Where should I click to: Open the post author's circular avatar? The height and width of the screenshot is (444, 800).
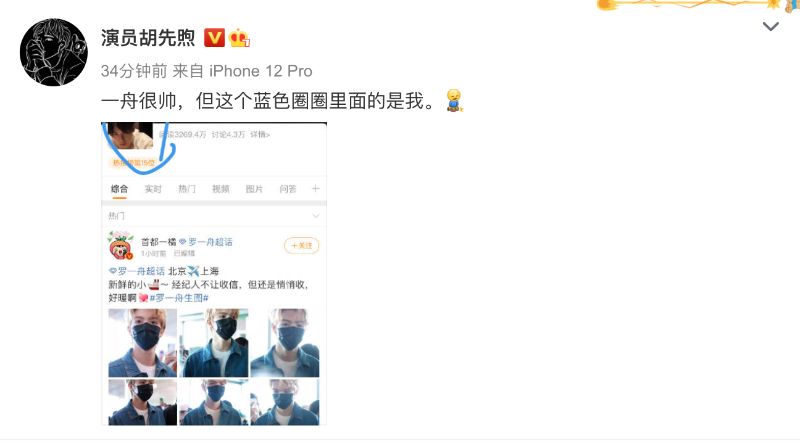click(54, 52)
